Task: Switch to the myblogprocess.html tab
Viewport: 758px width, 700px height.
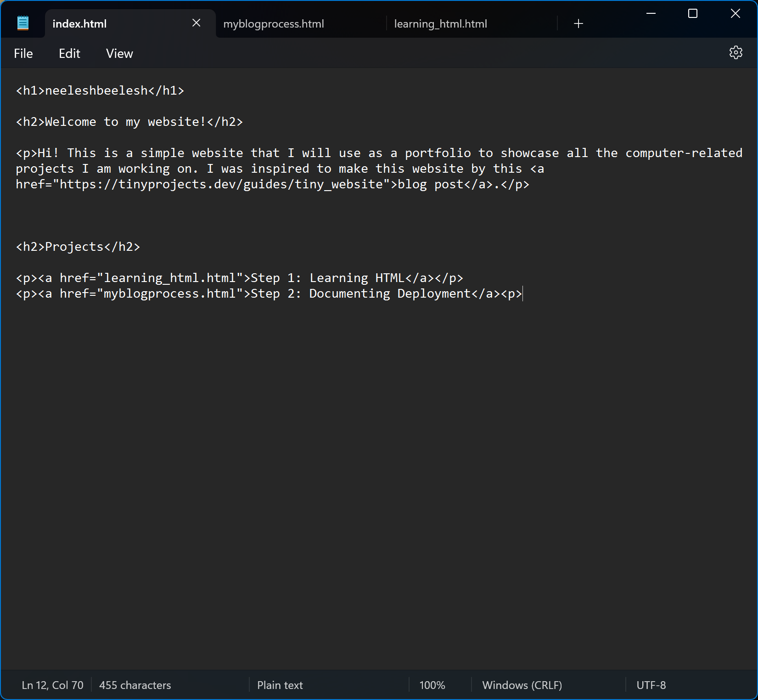Action: tap(273, 23)
